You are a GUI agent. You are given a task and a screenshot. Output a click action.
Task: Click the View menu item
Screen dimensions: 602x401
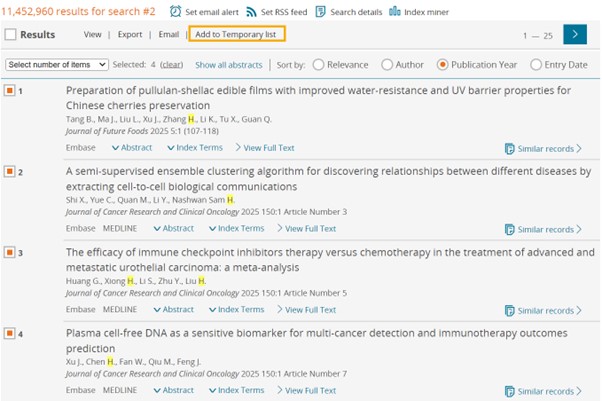coord(93,35)
